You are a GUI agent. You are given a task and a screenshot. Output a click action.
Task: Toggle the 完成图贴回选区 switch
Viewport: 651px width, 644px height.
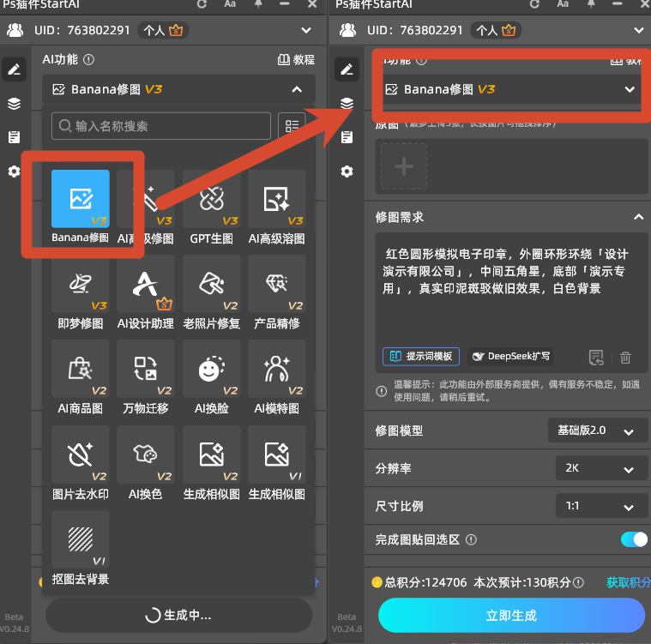coord(634,539)
